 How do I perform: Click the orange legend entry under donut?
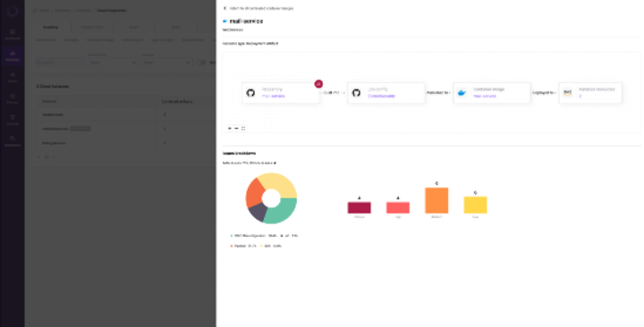tap(243, 247)
